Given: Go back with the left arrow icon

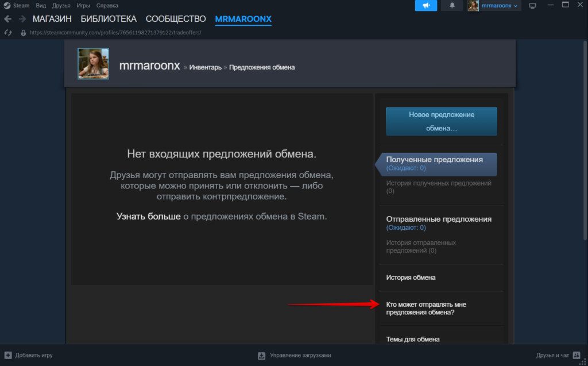Looking at the screenshot, I should [x=8, y=19].
